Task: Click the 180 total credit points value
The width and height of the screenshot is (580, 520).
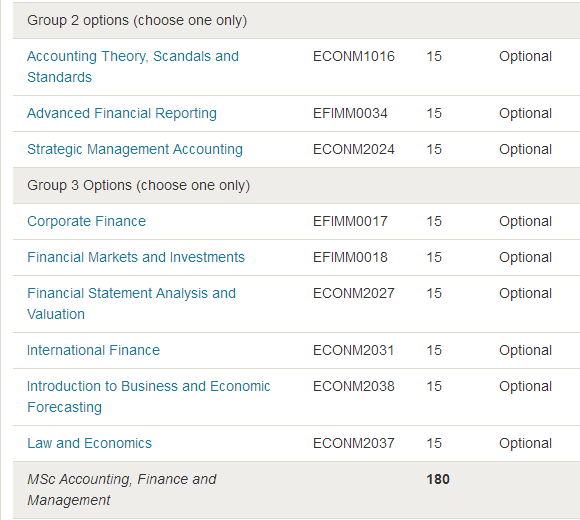Action: [x=438, y=479]
